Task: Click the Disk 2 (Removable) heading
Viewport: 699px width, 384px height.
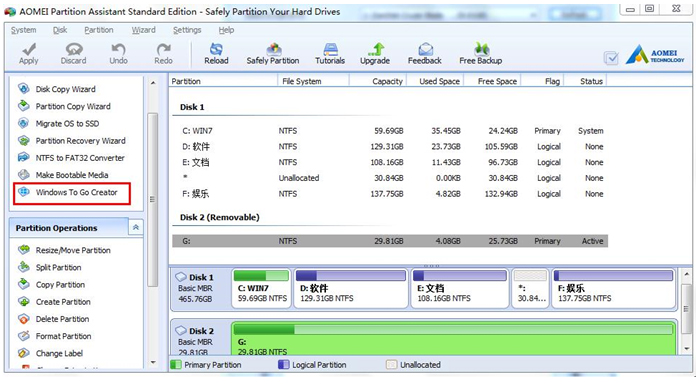Action: point(220,218)
